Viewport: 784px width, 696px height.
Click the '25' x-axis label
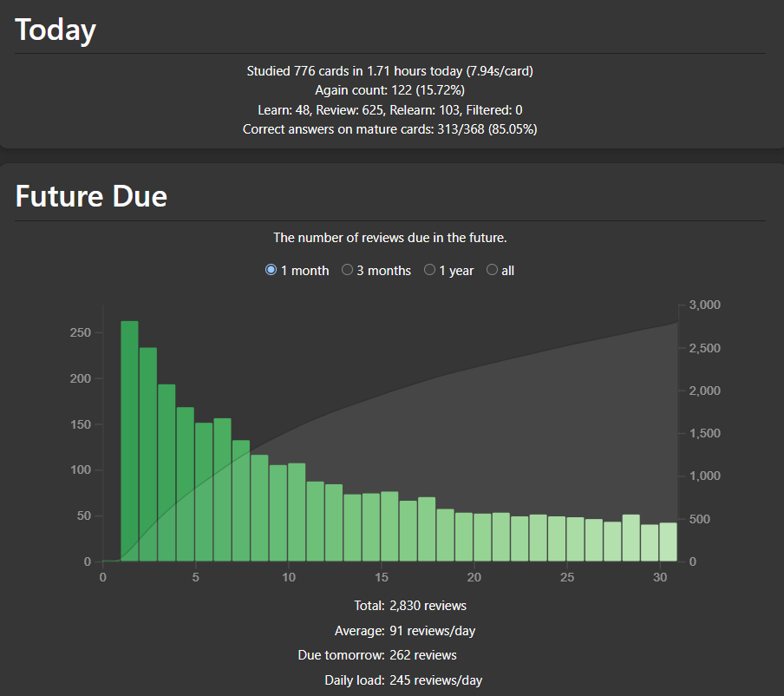567,577
